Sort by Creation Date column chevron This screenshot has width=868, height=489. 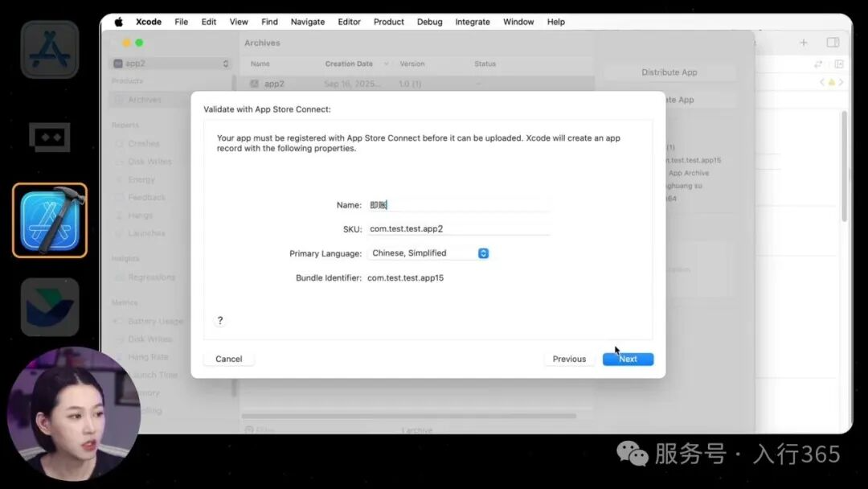[x=387, y=64]
